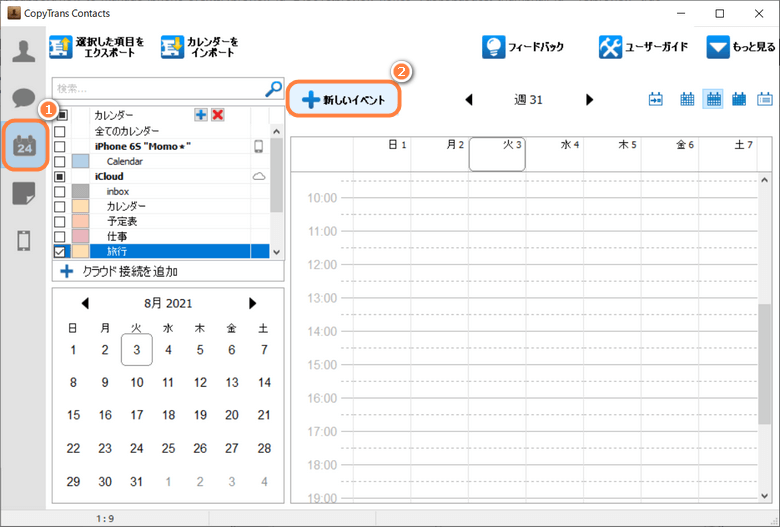Create a new event with 新しいイベント
This screenshot has height=527, width=780.
343,100
